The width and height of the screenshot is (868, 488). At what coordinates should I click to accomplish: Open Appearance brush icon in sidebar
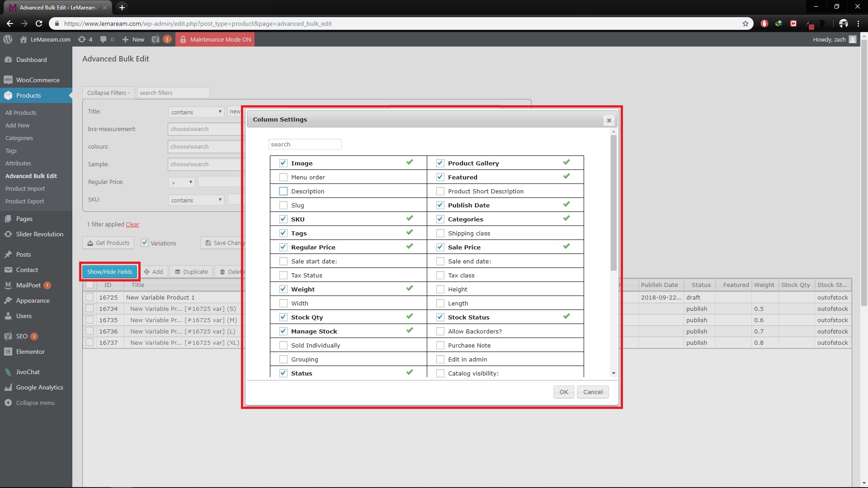click(x=8, y=300)
